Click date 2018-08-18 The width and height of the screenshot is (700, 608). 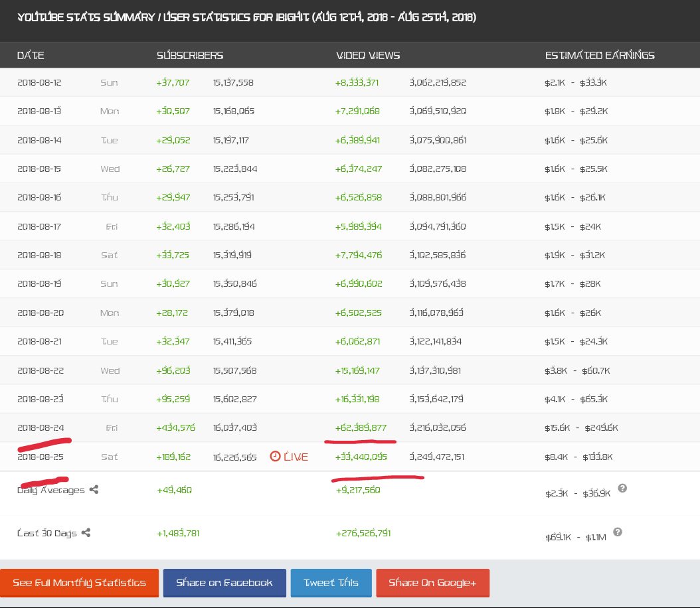click(39, 255)
